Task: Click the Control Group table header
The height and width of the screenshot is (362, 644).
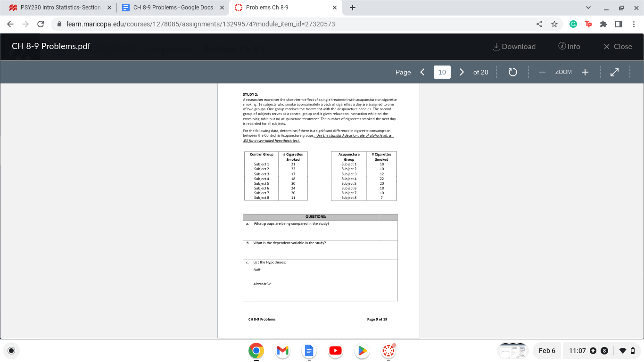Action: pyautogui.click(x=262, y=154)
